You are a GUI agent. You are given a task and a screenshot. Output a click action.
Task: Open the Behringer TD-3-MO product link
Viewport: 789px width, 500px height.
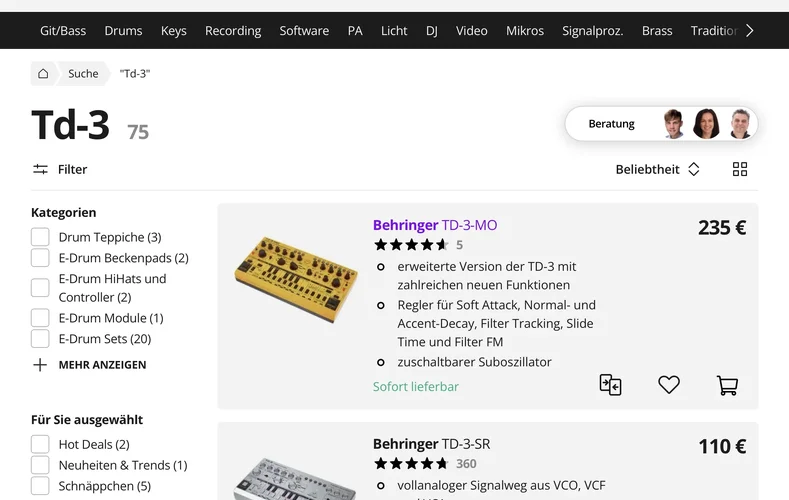pos(434,225)
